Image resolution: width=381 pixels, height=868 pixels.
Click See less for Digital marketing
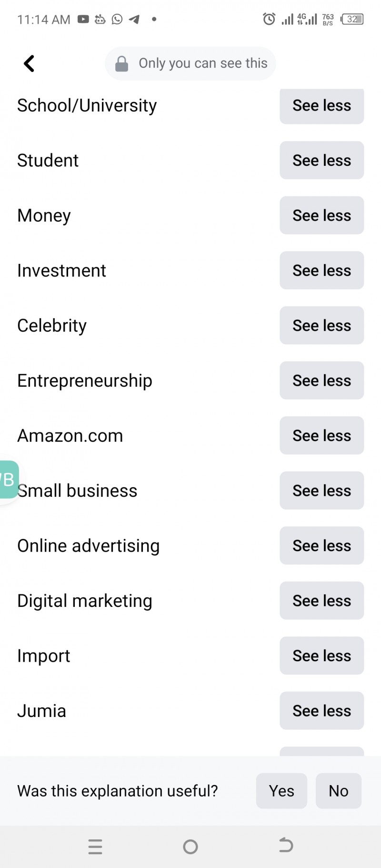pyautogui.click(x=321, y=601)
